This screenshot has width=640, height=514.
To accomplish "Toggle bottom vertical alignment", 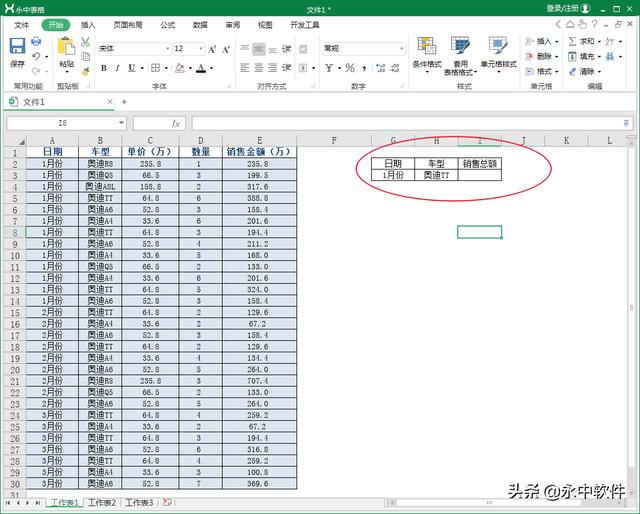I will pos(273,49).
